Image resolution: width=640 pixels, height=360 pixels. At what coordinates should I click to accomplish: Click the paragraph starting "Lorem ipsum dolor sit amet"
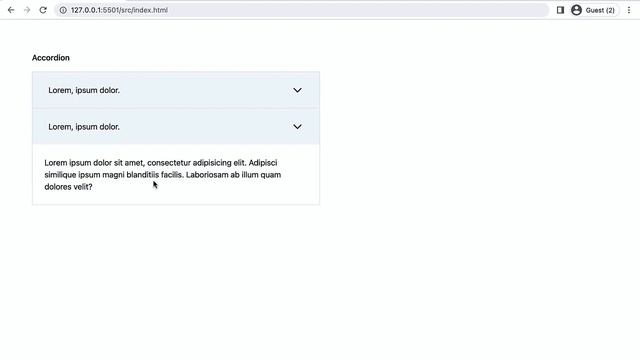click(163, 175)
